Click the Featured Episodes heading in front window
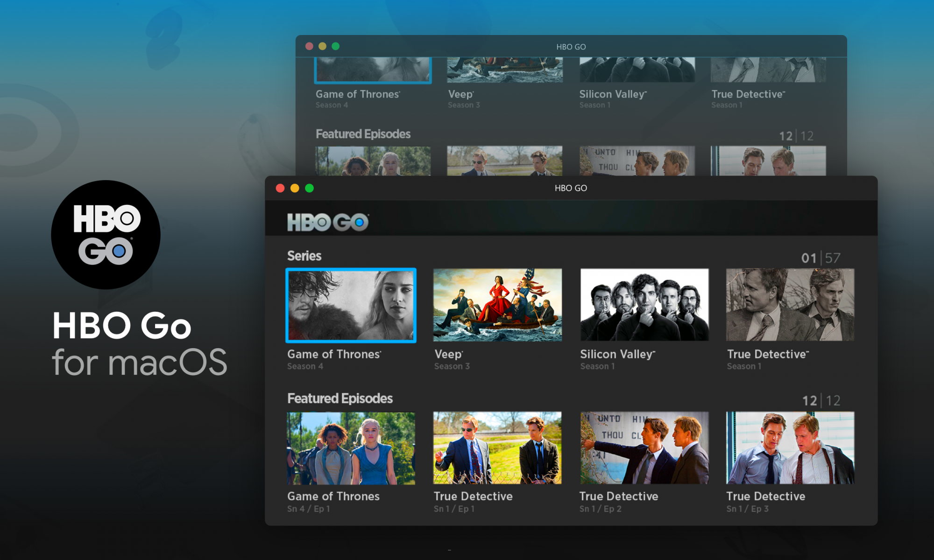Image resolution: width=934 pixels, height=560 pixels. click(340, 398)
